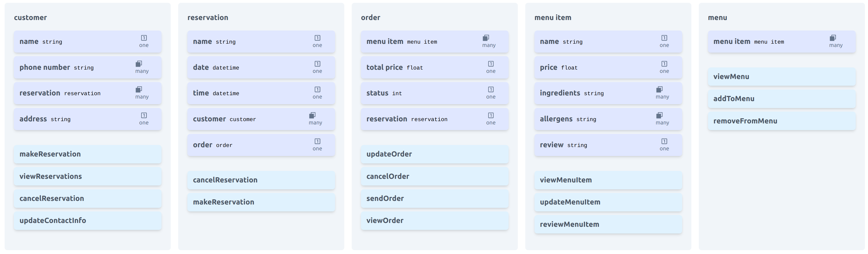The width and height of the screenshot is (868, 254).
Task: Select the sendOrder method
Action: point(434,199)
